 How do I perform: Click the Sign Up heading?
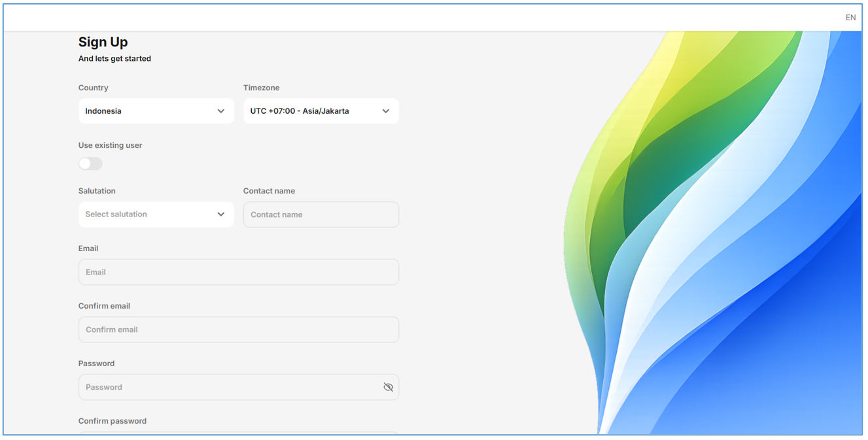click(103, 42)
